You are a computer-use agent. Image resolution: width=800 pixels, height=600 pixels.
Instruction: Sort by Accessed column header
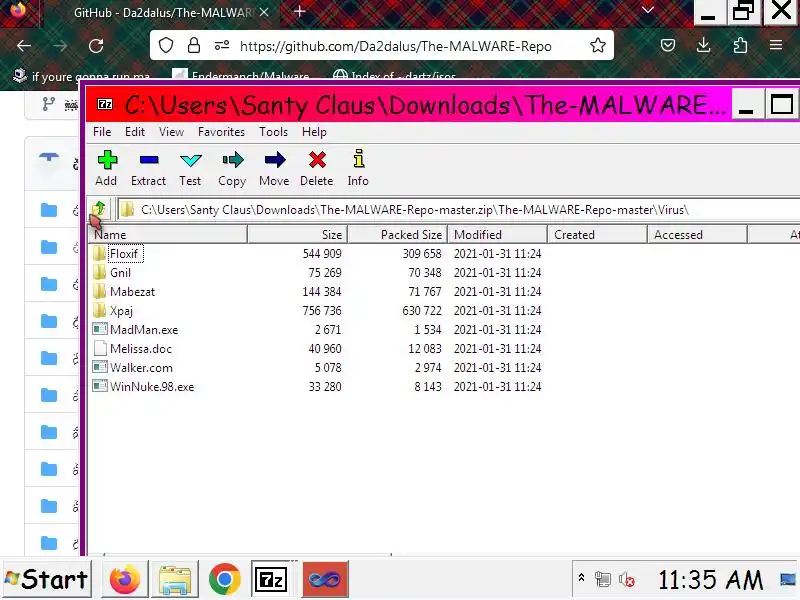coord(697,234)
